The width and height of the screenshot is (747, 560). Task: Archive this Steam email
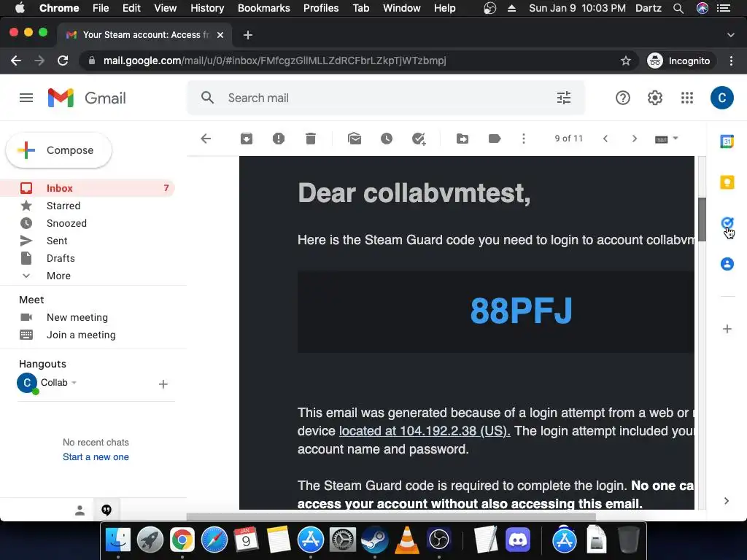point(247,139)
